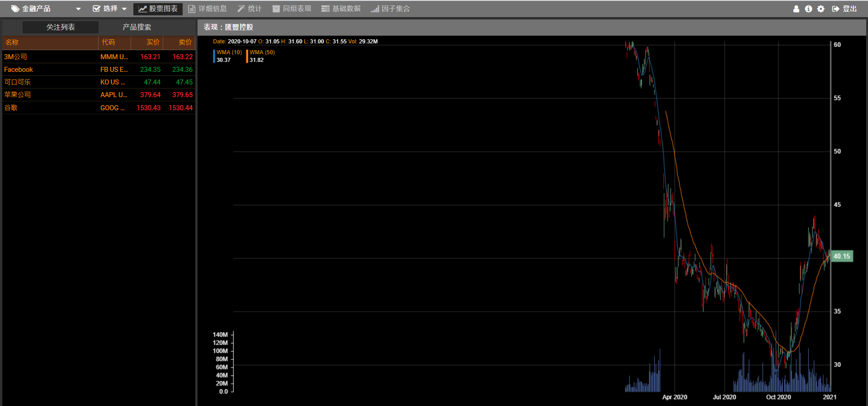868x406 pixels.
Task: Select the 可口可乐 row
Action: 99,82
